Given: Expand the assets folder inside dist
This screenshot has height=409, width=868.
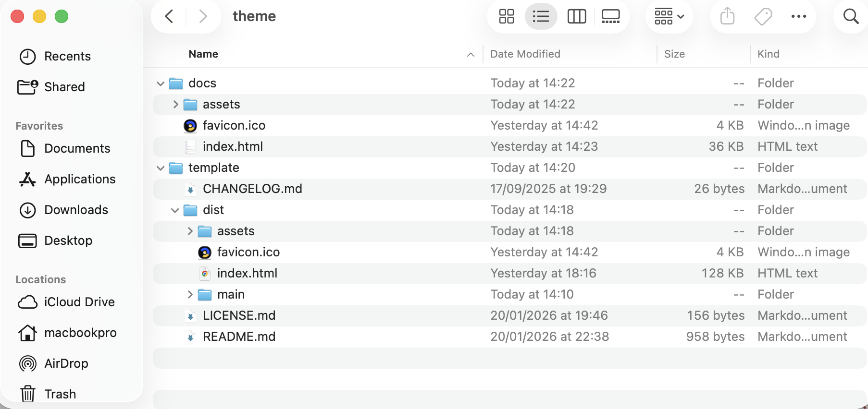Looking at the screenshot, I should [189, 231].
